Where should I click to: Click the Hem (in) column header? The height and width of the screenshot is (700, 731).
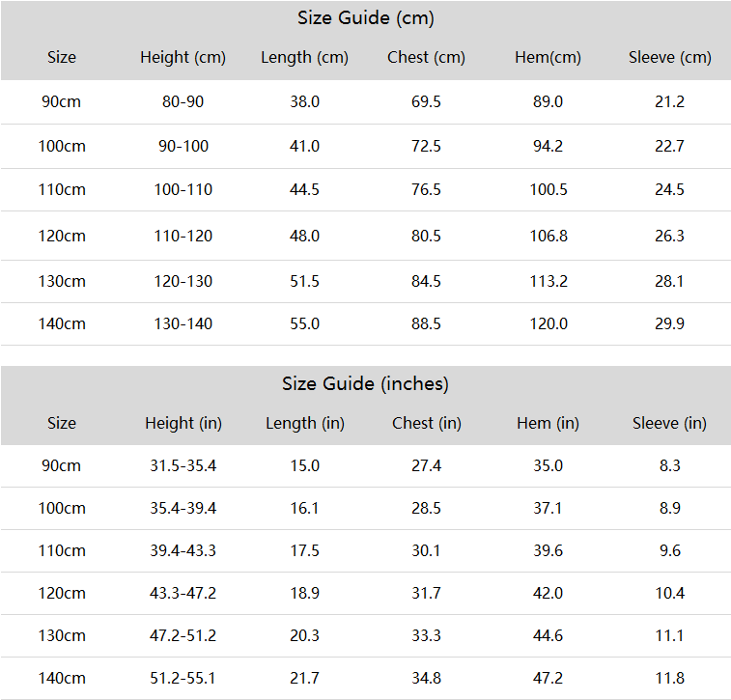pyautogui.click(x=548, y=423)
